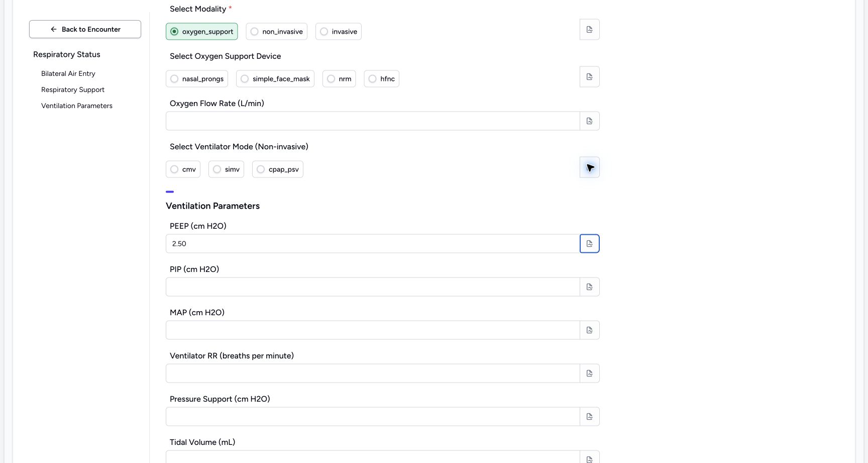
Task: Select the oxygen_support modality option
Action: [202, 32]
